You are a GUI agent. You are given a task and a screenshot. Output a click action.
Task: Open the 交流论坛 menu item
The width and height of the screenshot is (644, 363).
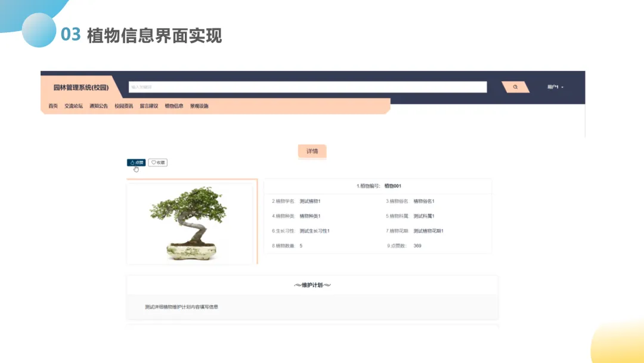pos(73,106)
